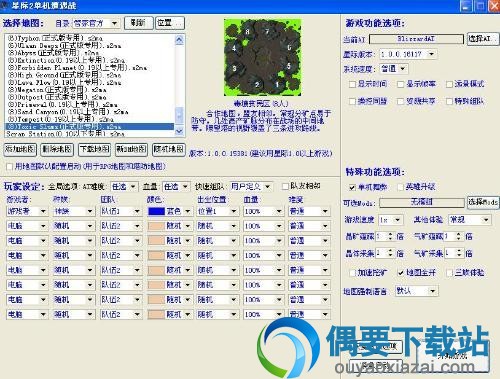This screenshot has height=379, width=500.
Task: Open the 队伍1 team dropdown
Action: coord(121,211)
